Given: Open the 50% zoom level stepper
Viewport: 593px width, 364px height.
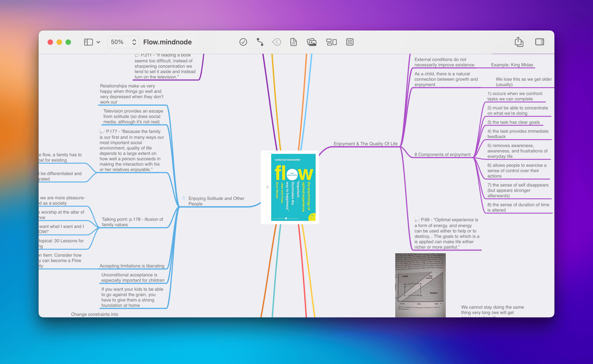Looking at the screenshot, I should 123,42.
